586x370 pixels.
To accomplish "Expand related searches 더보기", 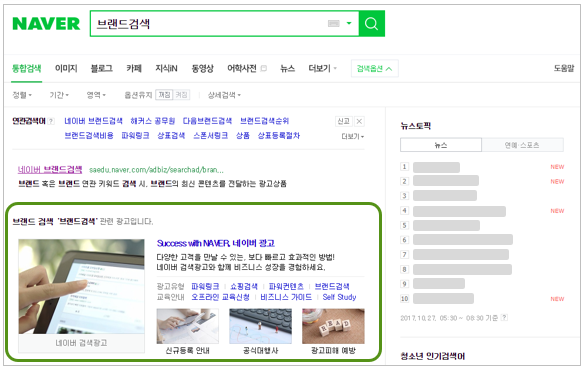I will click(x=352, y=136).
